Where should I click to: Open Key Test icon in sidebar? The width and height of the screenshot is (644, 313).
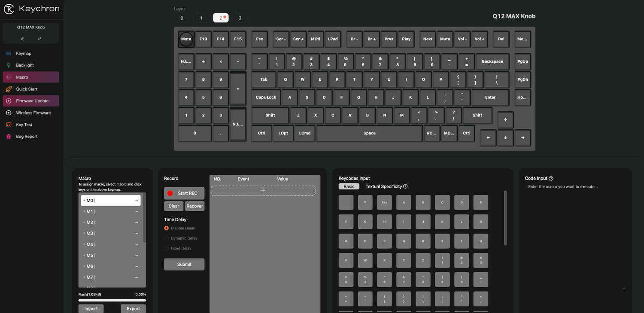pyautogui.click(x=9, y=125)
